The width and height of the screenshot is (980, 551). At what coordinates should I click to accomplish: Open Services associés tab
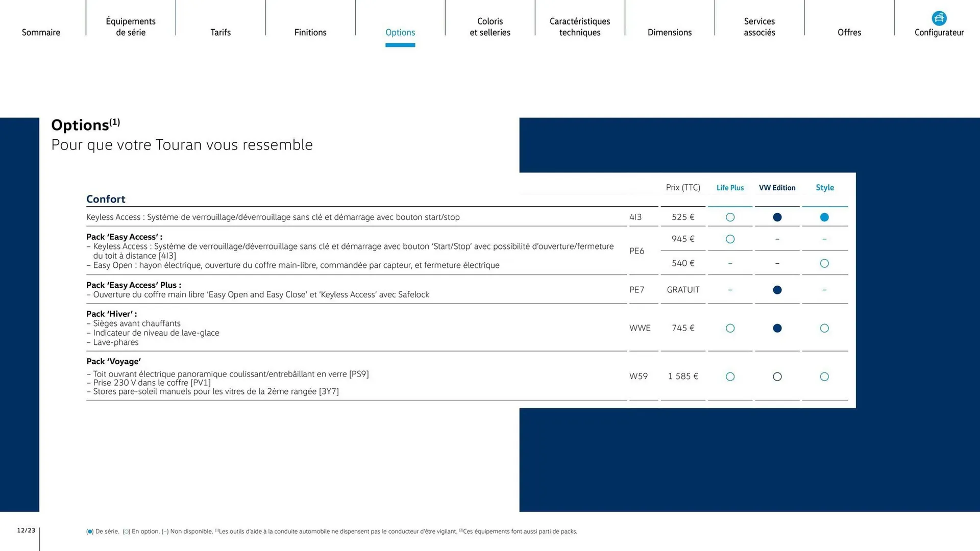759,27
